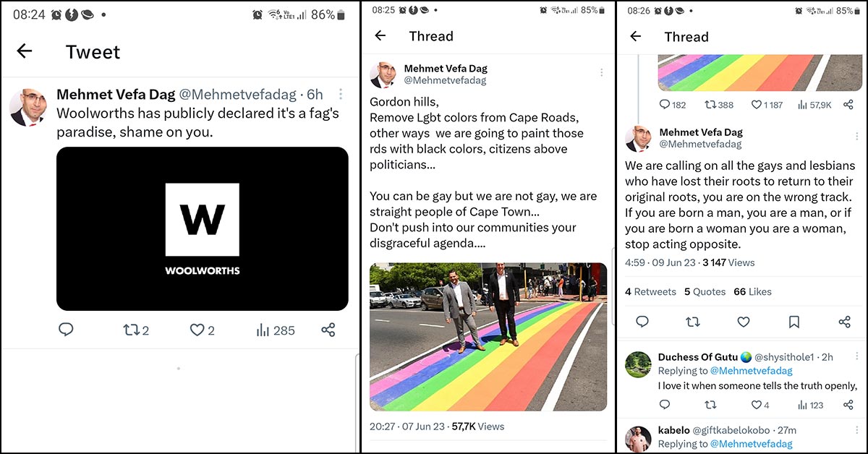Open more options on Gordon hills tweet
Viewport: 868px width, 454px height.
pyautogui.click(x=601, y=72)
